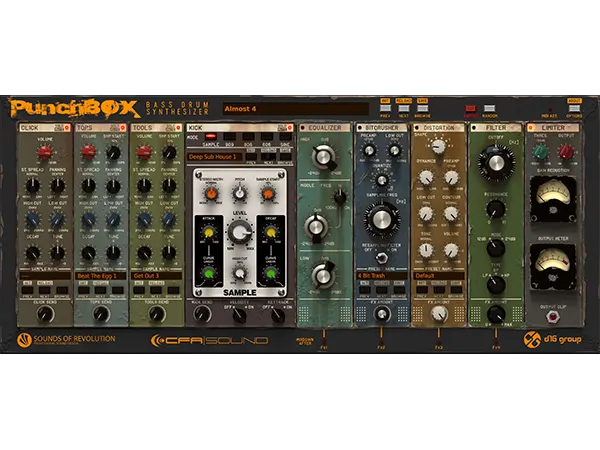Click the red button beside RANDOM

pyautogui.click(x=470, y=109)
